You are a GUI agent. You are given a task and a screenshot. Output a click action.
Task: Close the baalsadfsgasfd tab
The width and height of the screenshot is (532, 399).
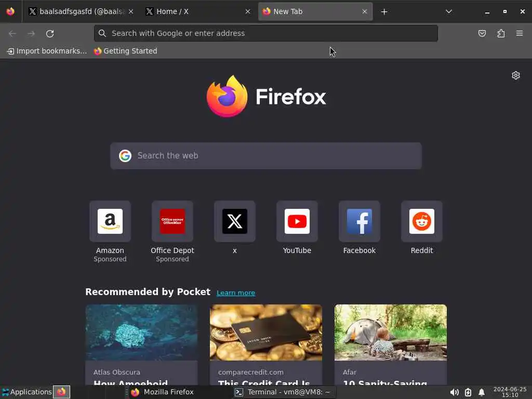coord(131,11)
